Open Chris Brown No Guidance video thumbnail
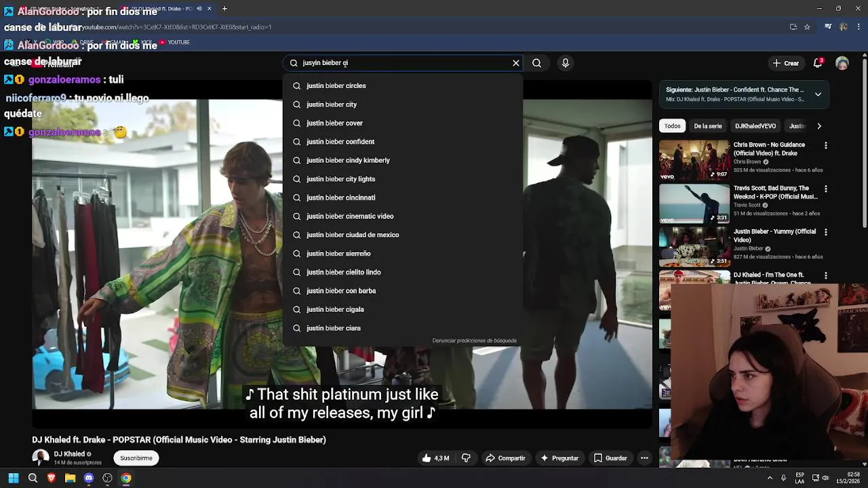 694,161
